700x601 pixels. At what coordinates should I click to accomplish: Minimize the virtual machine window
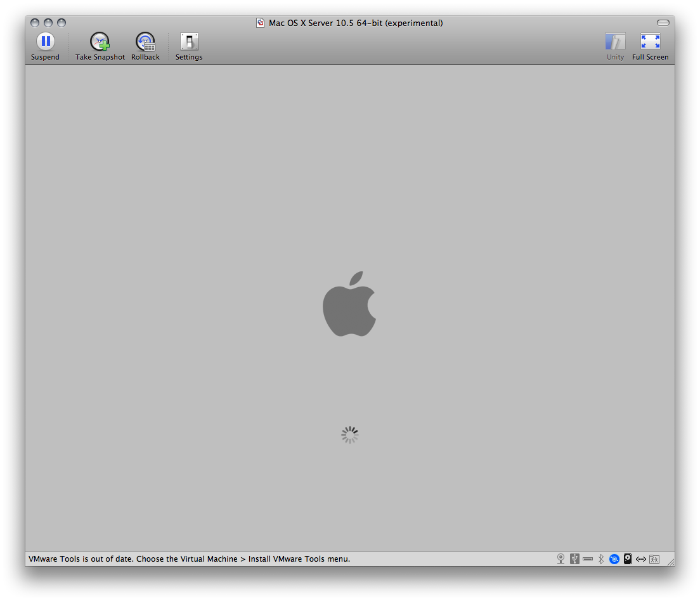click(x=48, y=23)
